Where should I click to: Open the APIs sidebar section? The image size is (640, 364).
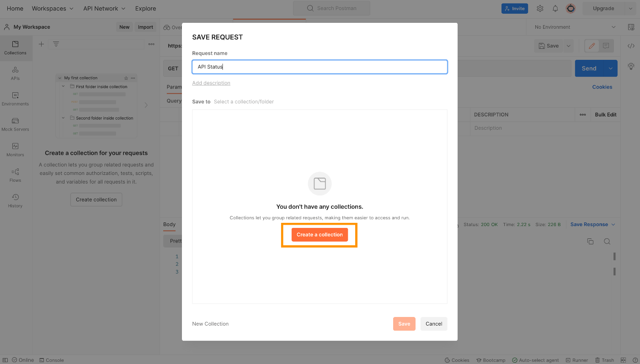point(16,74)
